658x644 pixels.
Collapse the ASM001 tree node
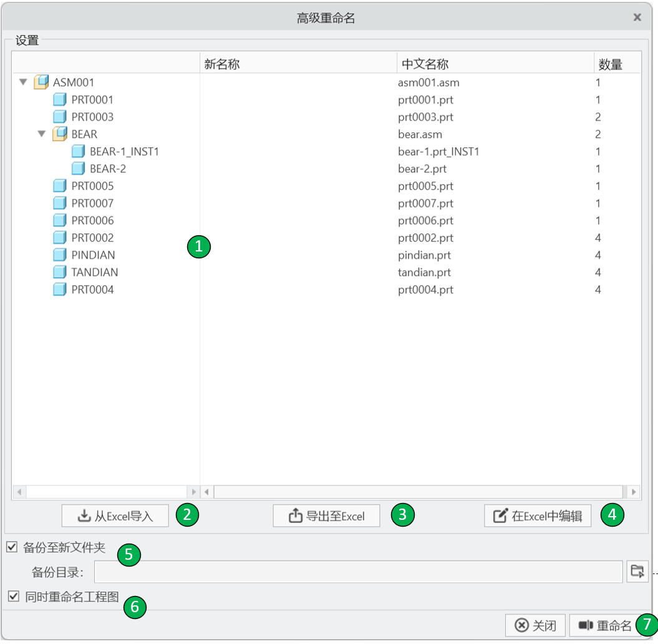tap(23, 82)
